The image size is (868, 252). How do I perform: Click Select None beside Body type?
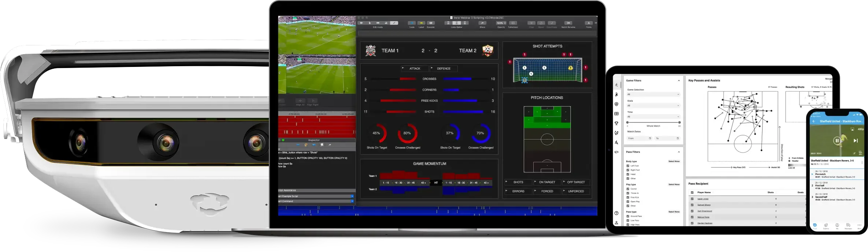click(x=674, y=161)
